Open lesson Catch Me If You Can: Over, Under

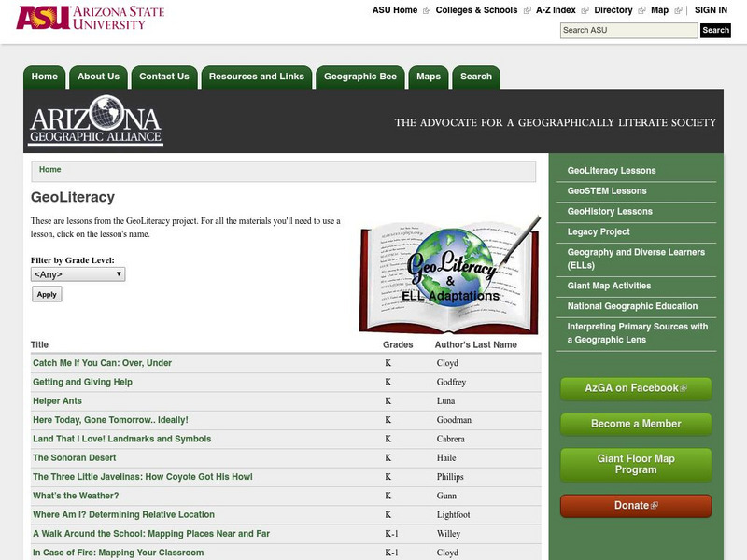(102, 363)
